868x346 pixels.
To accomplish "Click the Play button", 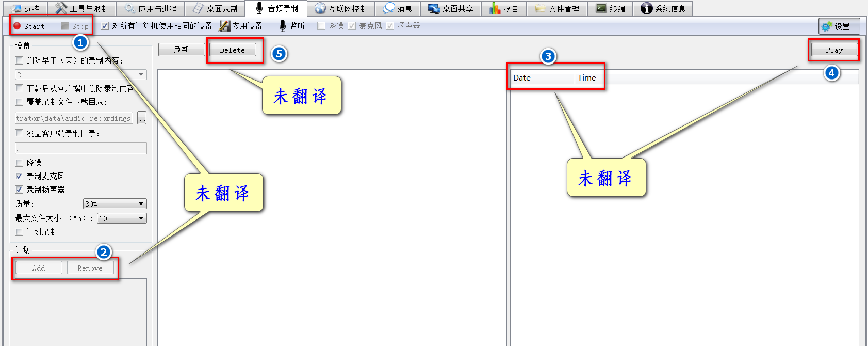I will coord(834,50).
